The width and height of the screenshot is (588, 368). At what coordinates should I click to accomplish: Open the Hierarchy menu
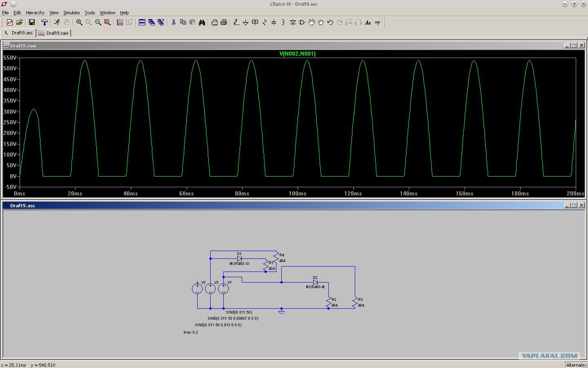click(x=35, y=13)
